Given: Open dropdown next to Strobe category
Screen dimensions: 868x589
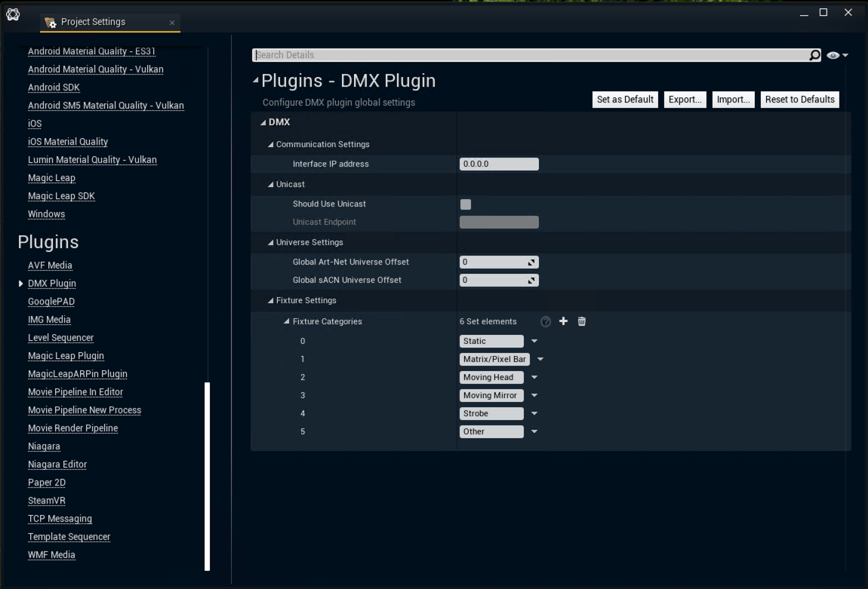Looking at the screenshot, I should 534,414.
